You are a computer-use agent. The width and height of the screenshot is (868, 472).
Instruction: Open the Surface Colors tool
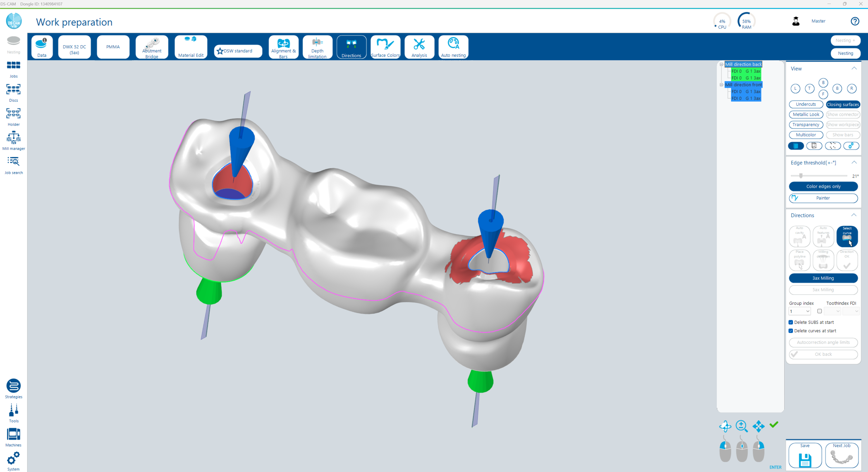click(x=385, y=47)
